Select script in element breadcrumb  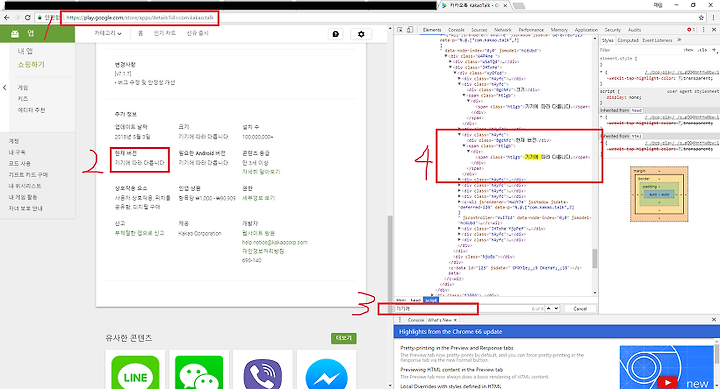[431, 300]
